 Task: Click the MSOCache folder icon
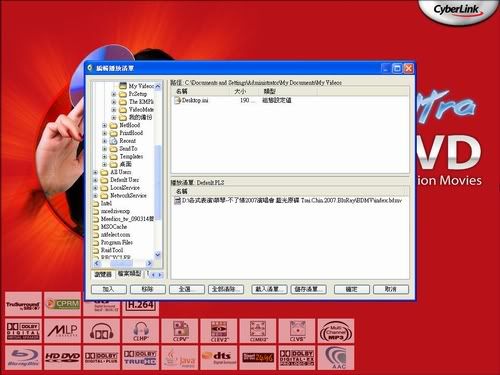point(96,227)
